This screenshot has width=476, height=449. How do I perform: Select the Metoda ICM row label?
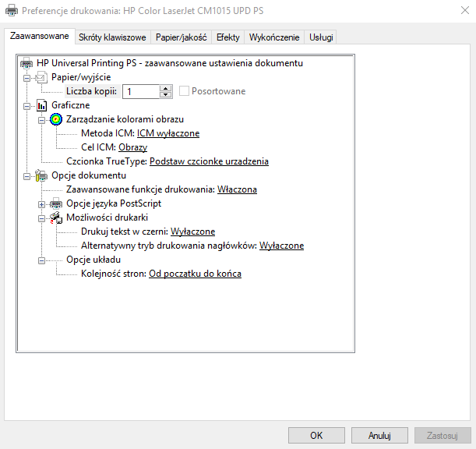(108, 133)
